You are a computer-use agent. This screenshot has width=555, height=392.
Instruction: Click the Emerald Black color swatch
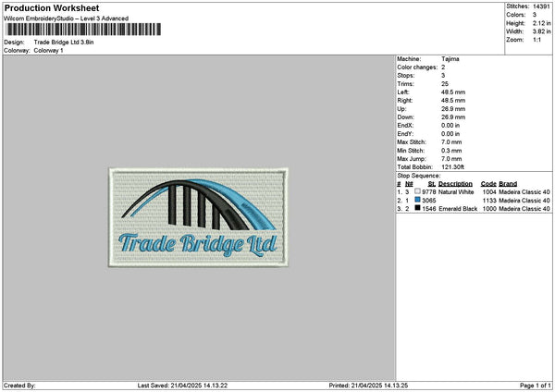(x=418, y=208)
